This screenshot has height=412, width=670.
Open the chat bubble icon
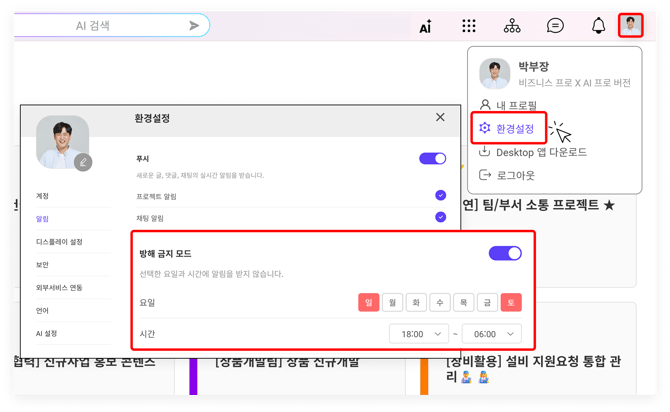point(555,26)
